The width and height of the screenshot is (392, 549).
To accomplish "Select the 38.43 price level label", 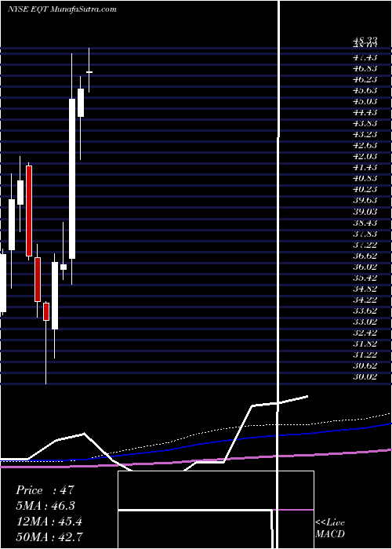I will click(364, 222).
